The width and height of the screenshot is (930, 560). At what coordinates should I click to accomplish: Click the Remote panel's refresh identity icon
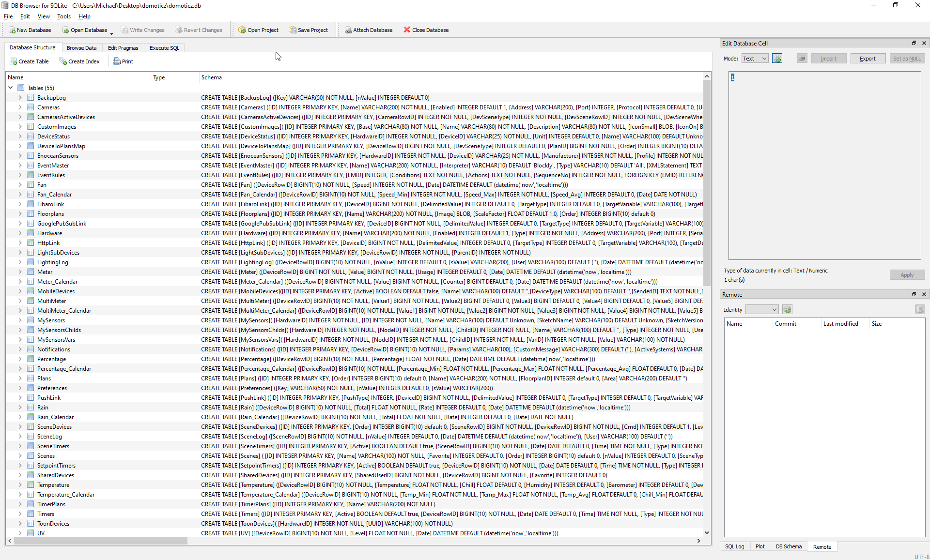tap(787, 310)
